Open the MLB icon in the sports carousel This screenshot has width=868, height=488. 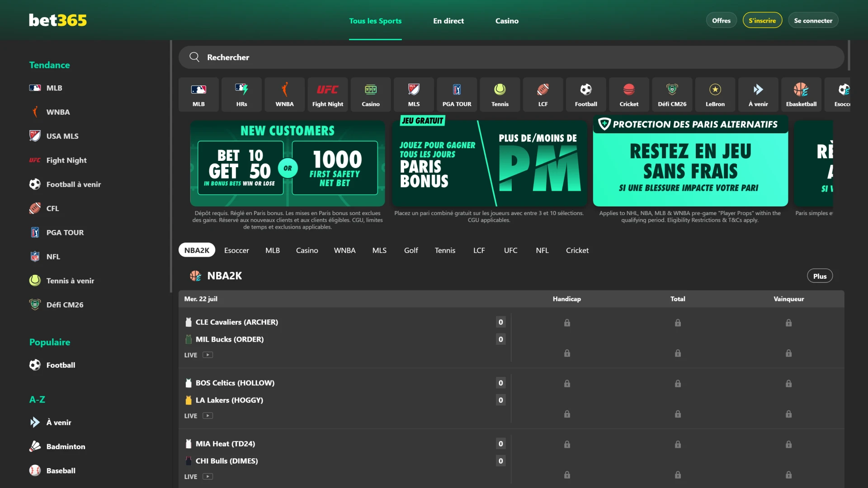pyautogui.click(x=198, y=94)
